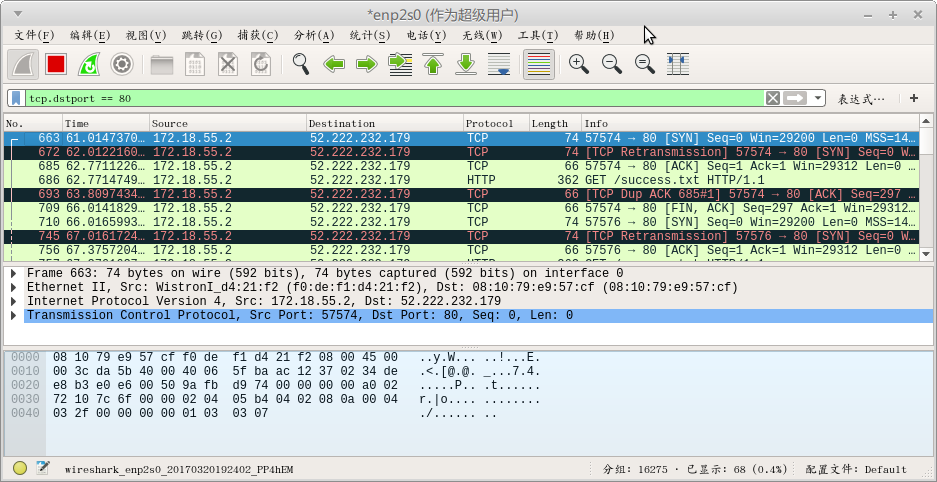
Task: Go to previous packet green left arrow
Action: click(334, 64)
